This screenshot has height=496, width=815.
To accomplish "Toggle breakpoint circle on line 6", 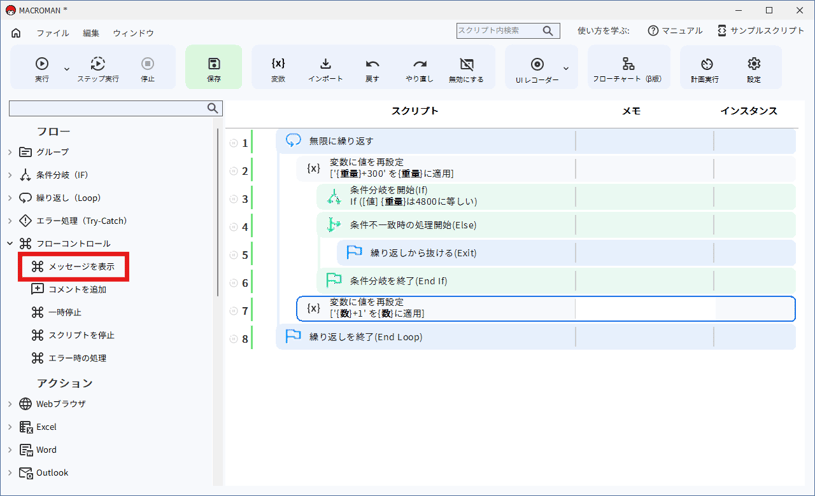I will [233, 283].
